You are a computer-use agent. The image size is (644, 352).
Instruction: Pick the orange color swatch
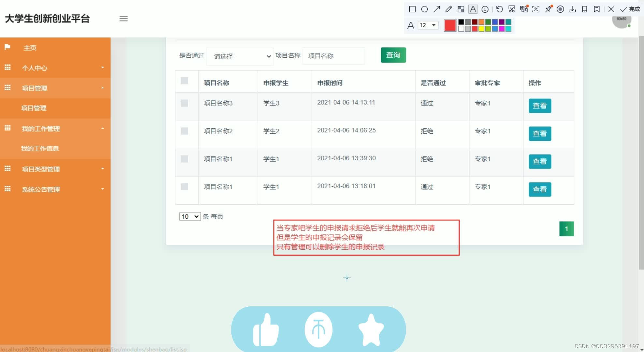(x=481, y=22)
